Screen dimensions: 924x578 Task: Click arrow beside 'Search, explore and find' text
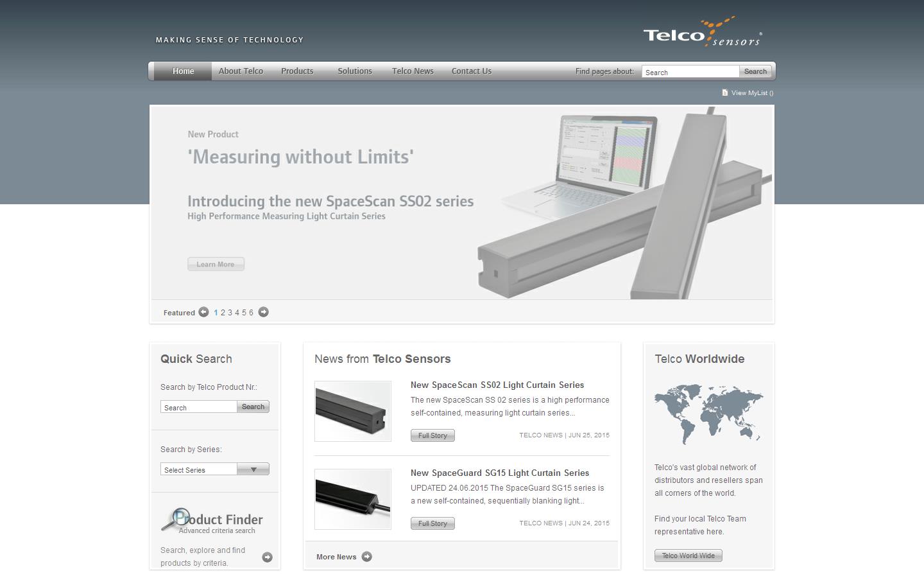[x=267, y=557]
